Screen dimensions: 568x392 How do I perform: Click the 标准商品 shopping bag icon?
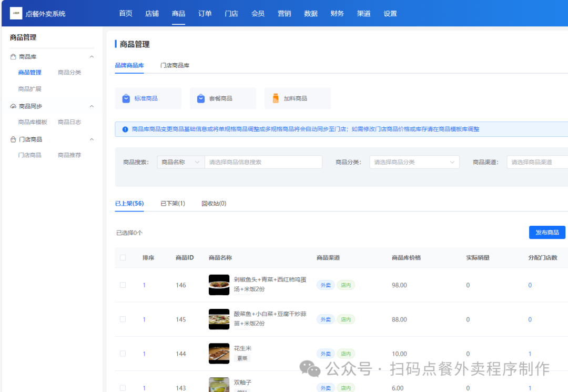[126, 98]
